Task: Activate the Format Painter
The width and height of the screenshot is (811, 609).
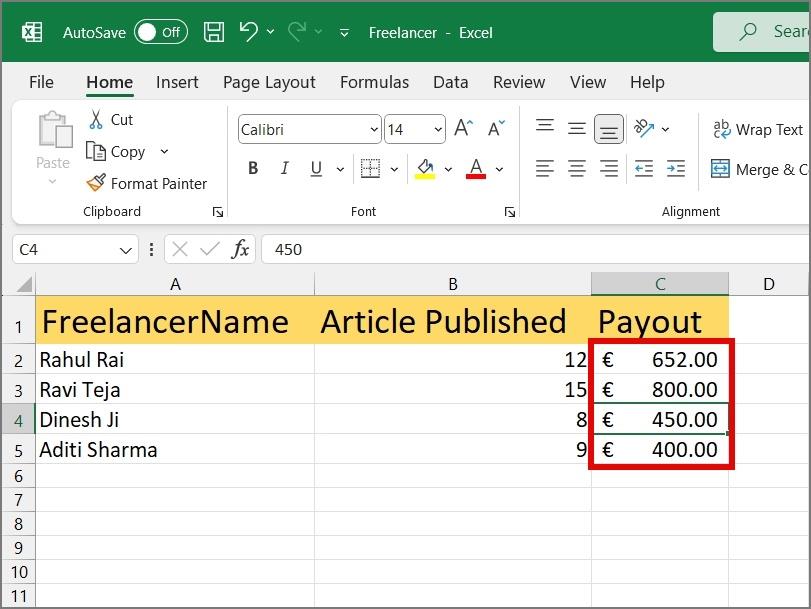Action: tap(147, 183)
